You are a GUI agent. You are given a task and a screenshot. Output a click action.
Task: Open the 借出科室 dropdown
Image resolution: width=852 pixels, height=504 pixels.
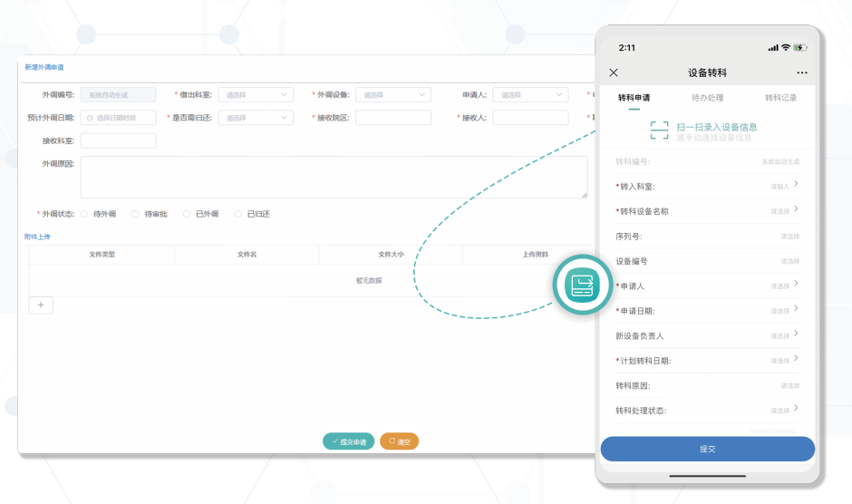click(x=255, y=94)
